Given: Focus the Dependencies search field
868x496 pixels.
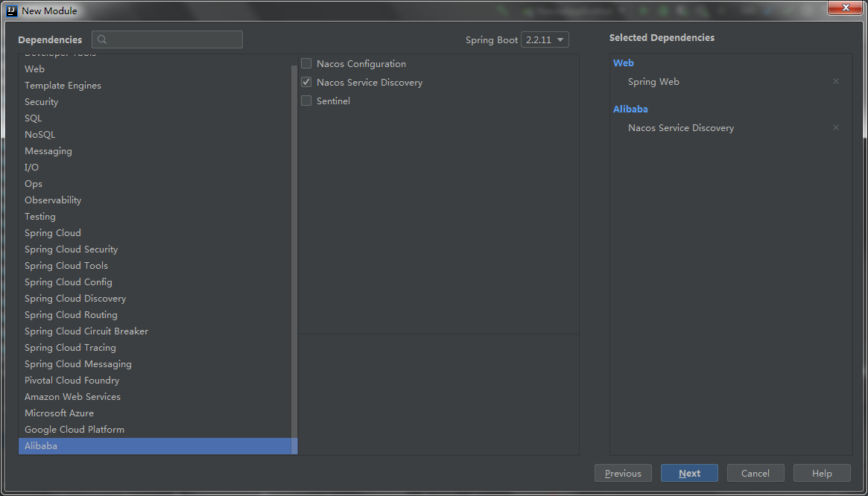Looking at the screenshot, I should (x=167, y=40).
